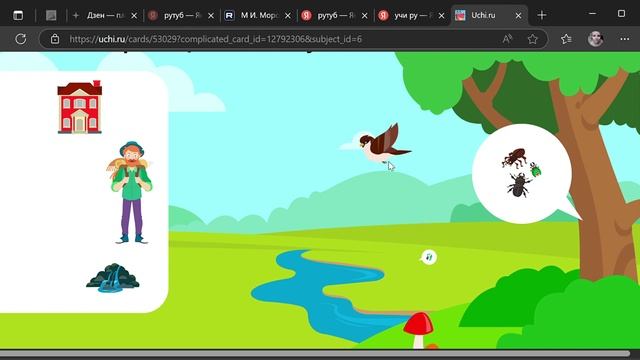
Task: View site information lock icon
Action: click(x=55, y=39)
